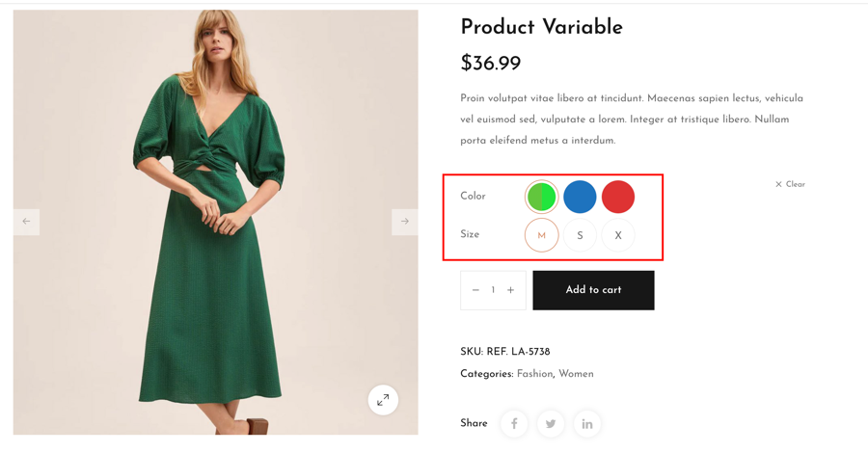Click the previous image arrow
Viewport: 868px width, 453px height.
tap(26, 222)
